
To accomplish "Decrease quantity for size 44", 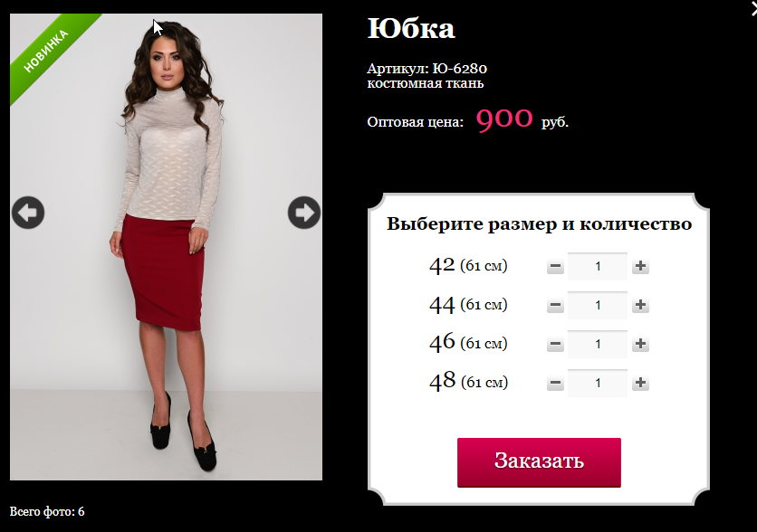I will pyautogui.click(x=555, y=305).
